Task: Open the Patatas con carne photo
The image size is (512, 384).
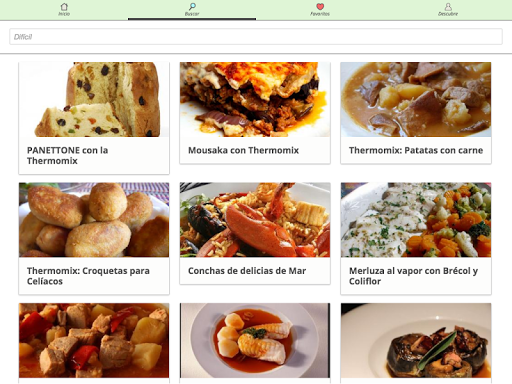Action: [416, 99]
